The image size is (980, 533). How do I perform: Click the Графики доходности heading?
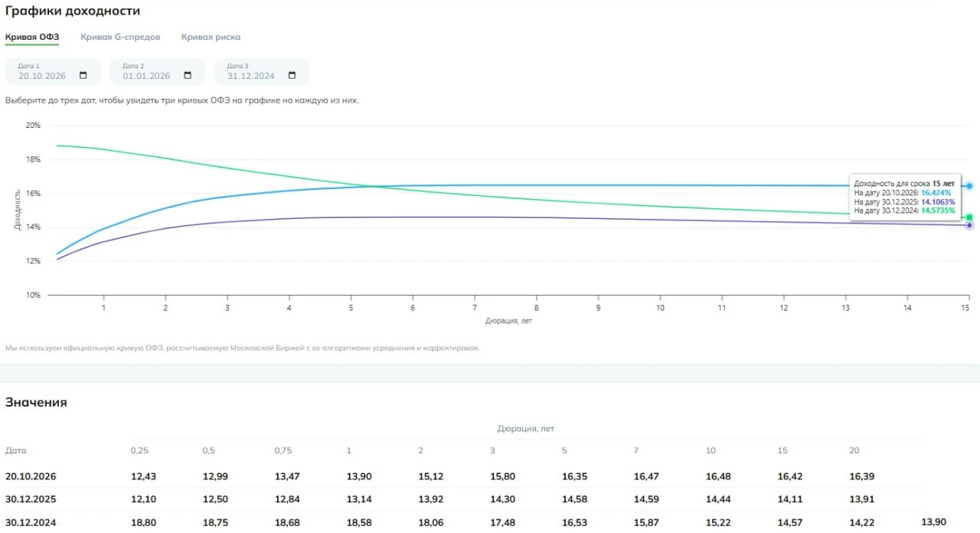click(73, 11)
